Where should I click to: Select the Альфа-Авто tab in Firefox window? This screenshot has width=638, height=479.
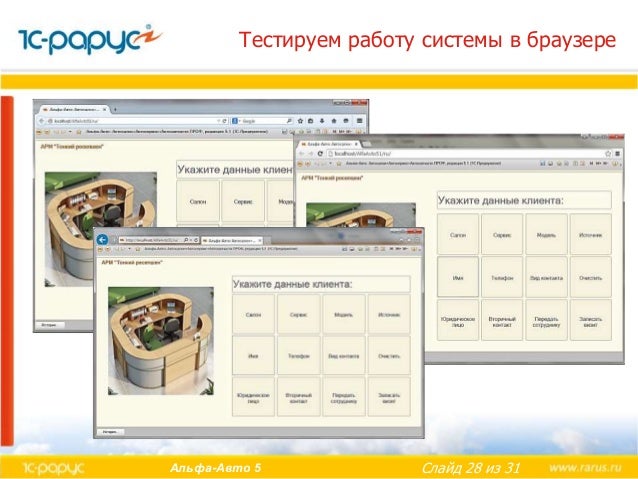click(x=72, y=109)
